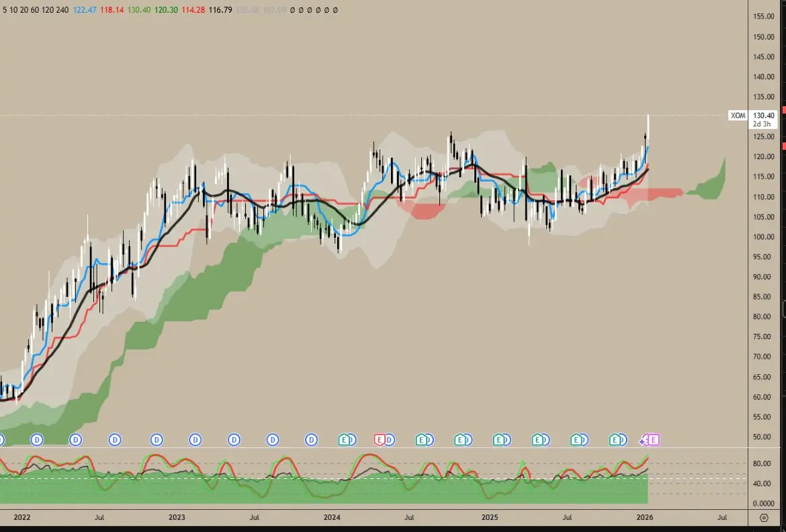Click the dividend marker before Jul 2022
Image resolution: width=786 pixels, height=532 pixels.
[75, 440]
